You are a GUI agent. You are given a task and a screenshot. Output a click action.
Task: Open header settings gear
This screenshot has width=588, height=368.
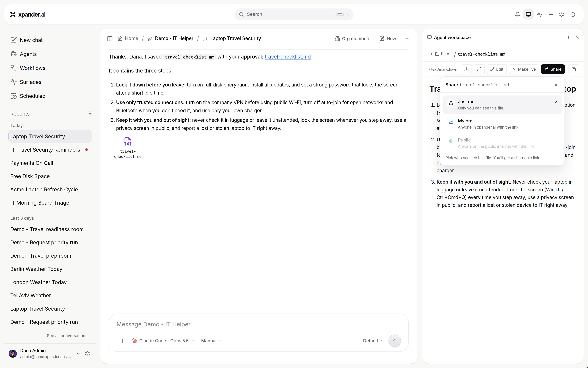pyautogui.click(x=562, y=14)
